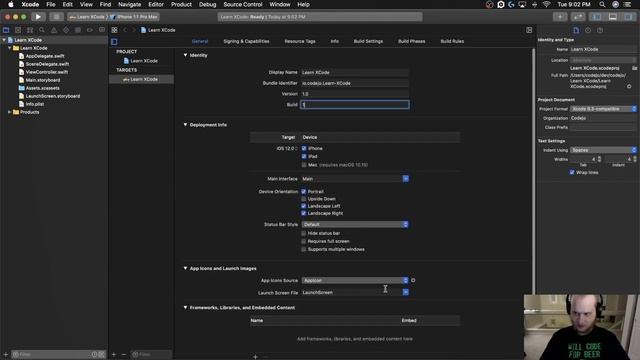Collapse the Deployment Info section
Screen dimensions: 640x360
point(185,124)
